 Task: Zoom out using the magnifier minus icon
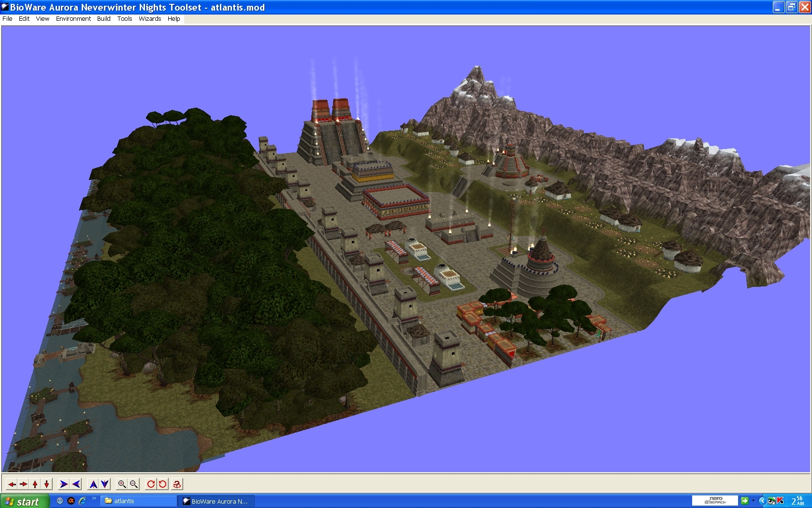point(134,484)
